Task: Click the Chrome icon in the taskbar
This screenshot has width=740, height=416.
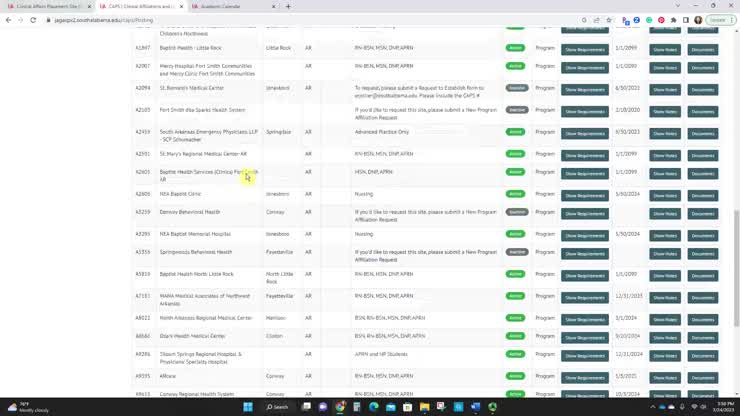Action: coord(340,407)
